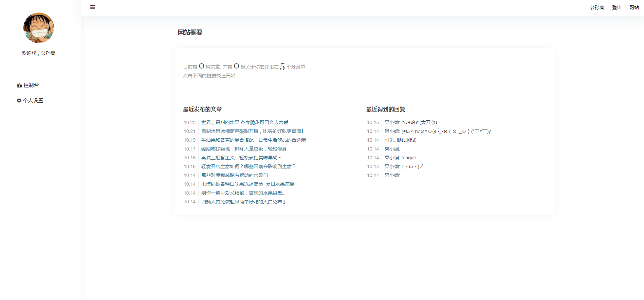Open 果小编 reply with tongue comment

(x=392, y=158)
